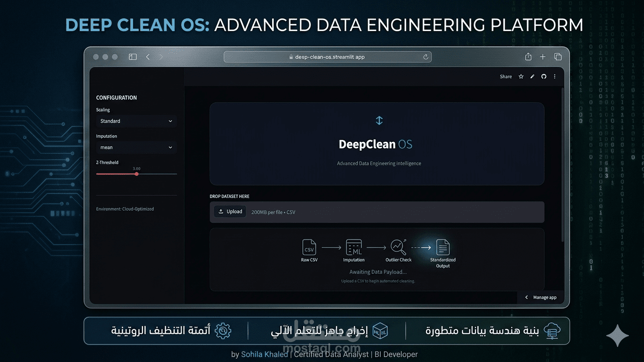The height and width of the screenshot is (362, 644).
Task: Open the browser share icon
Action: pos(528,57)
